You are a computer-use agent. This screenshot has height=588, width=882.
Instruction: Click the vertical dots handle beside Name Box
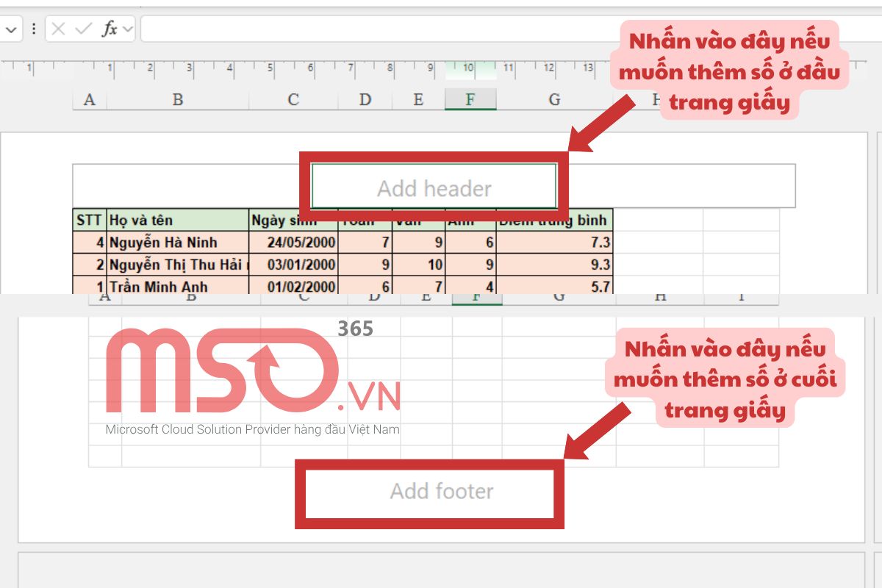[34, 29]
